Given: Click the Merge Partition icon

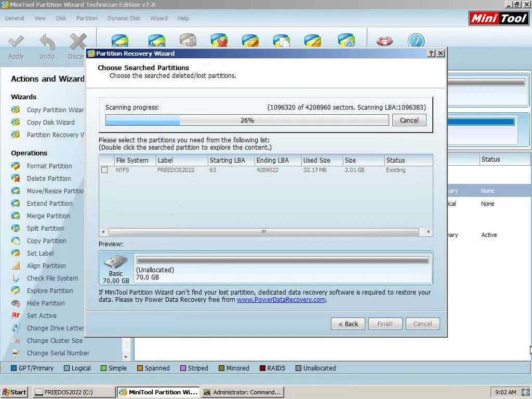Looking at the screenshot, I should 16,216.
